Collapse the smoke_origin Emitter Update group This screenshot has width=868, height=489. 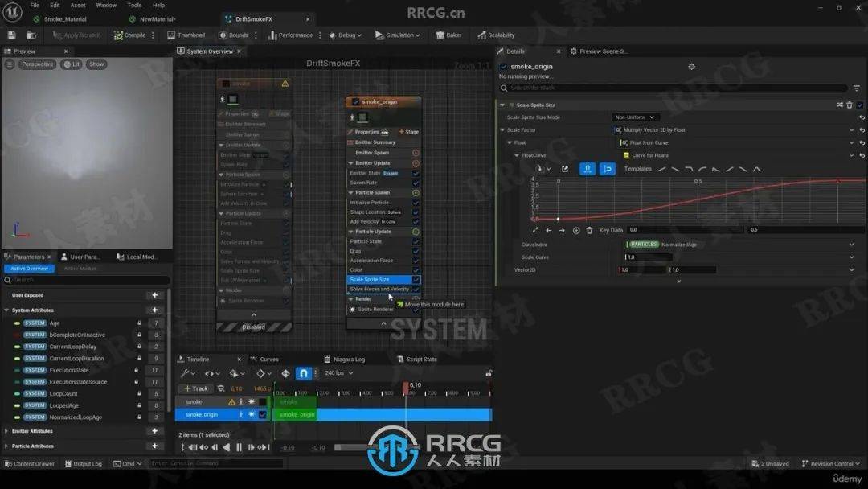[x=351, y=163]
